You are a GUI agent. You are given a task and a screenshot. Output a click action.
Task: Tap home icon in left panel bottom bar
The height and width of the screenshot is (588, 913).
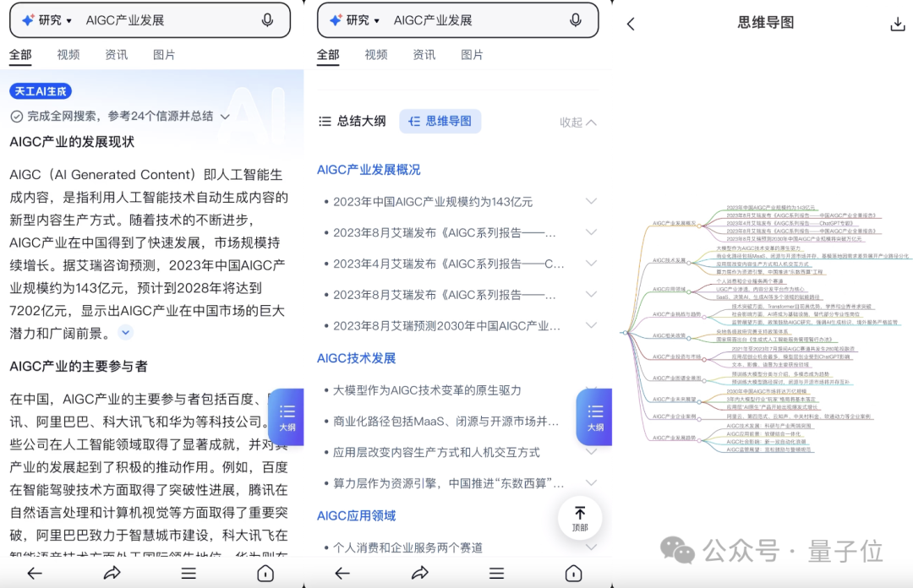[265, 574]
